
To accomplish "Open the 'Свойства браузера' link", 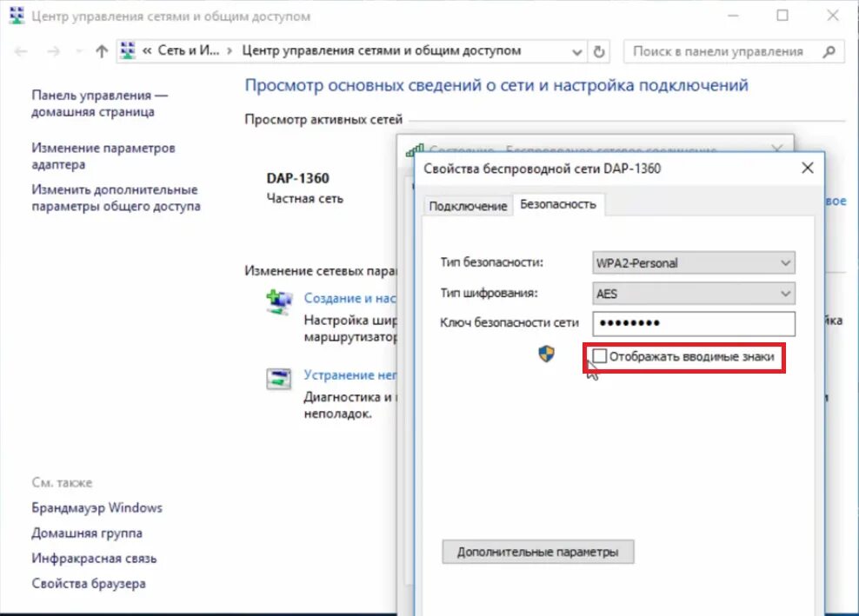I will tap(88, 583).
